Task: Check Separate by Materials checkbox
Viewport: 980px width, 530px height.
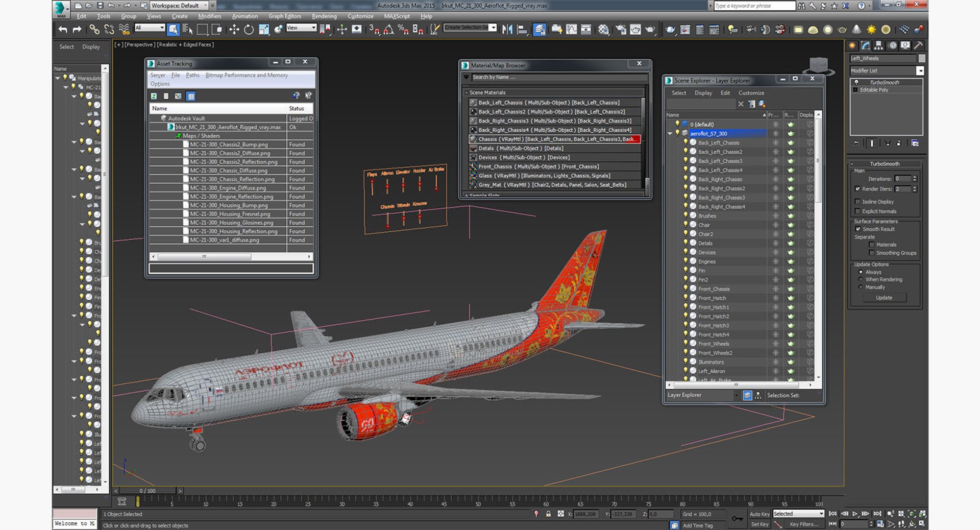Action: 871,245
